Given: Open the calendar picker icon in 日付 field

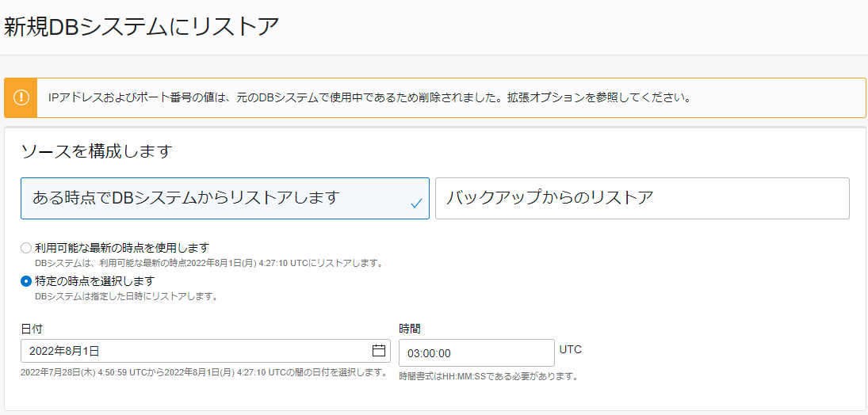Looking at the screenshot, I should (379, 350).
